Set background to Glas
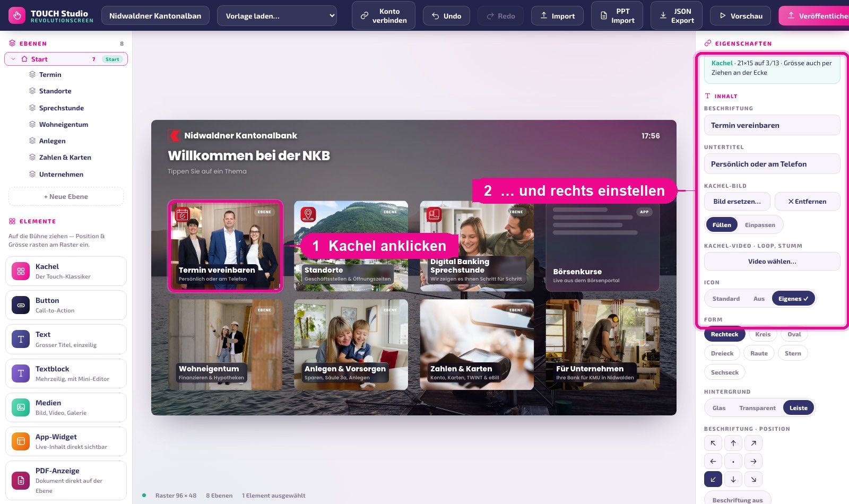The height and width of the screenshot is (504, 849). (x=719, y=408)
